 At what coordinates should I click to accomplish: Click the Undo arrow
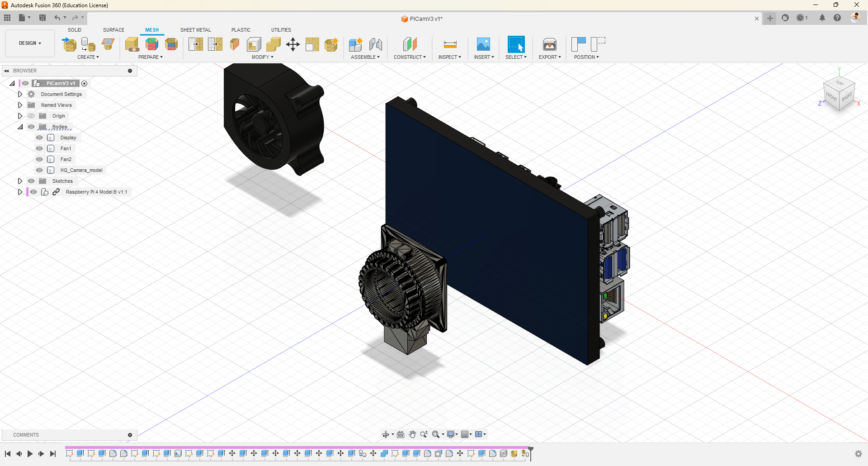pos(57,18)
